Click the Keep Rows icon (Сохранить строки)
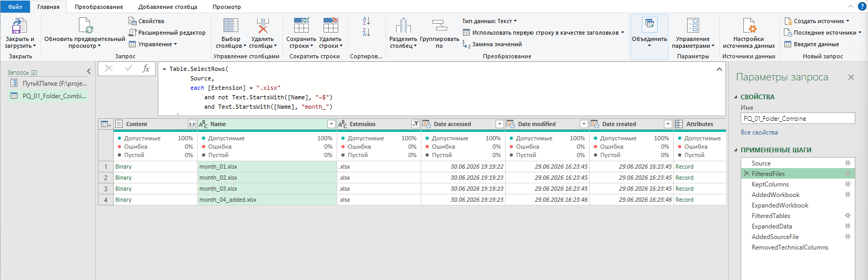This screenshot has height=280, width=868. coord(301,25)
